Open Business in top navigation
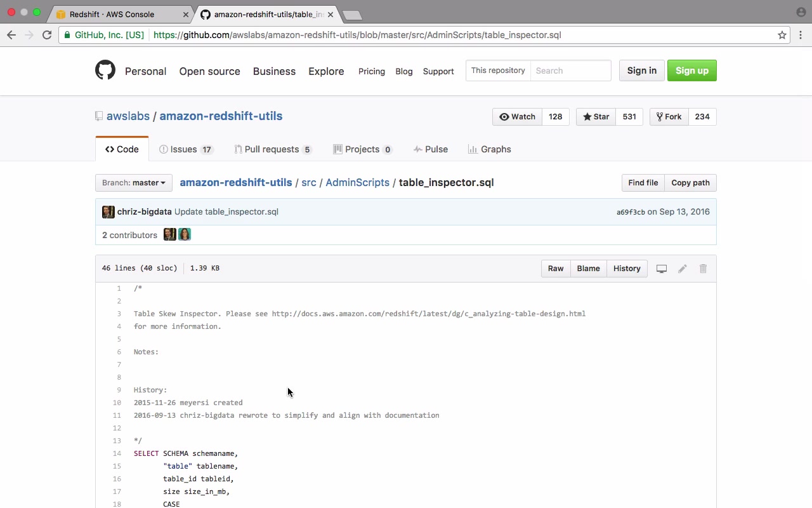This screenshot has height=508, width=812. pos(275,71)
